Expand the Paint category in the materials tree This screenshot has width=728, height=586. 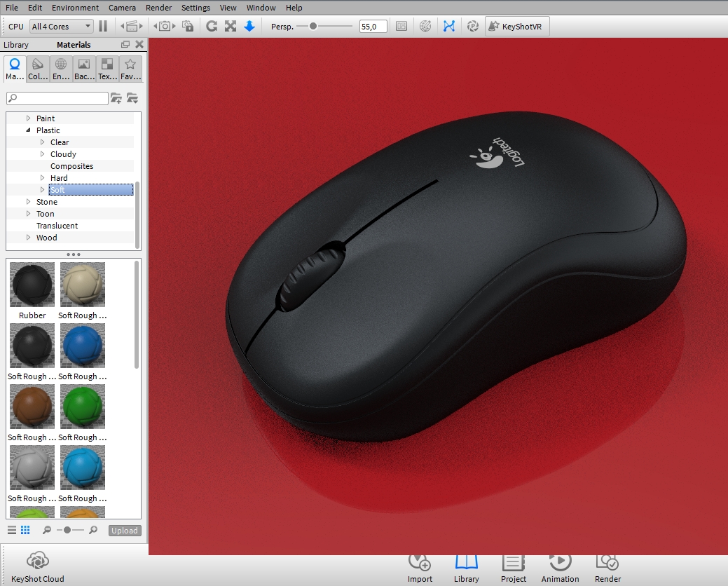[28, 118]
